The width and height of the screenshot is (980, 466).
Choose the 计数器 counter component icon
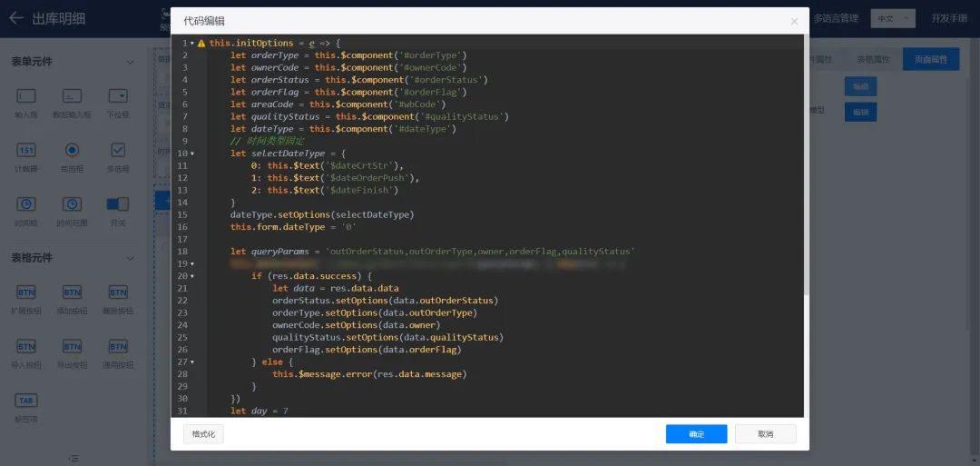(x=26, y=150)
